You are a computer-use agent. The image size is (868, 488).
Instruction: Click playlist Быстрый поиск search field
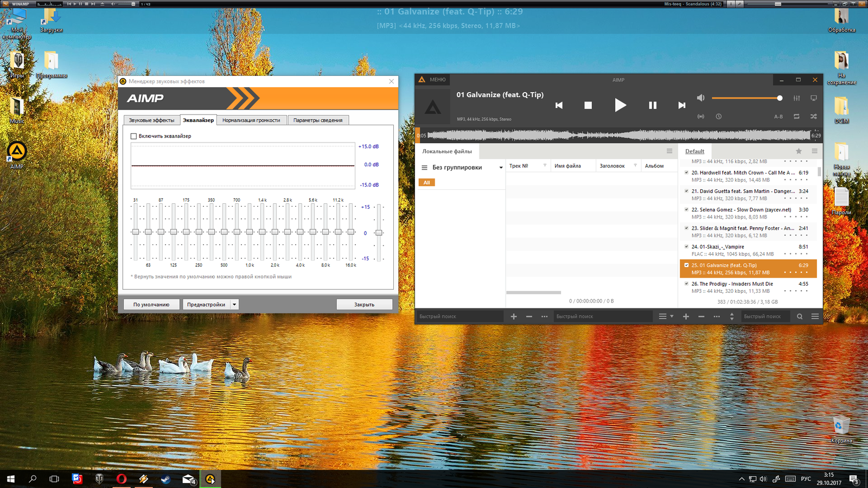click(766, 316)
